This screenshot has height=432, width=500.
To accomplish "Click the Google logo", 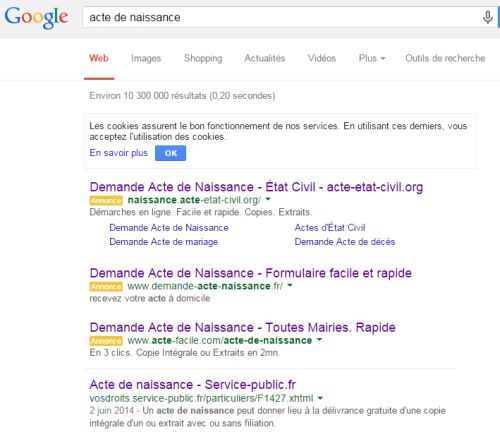I will point(36,18).
